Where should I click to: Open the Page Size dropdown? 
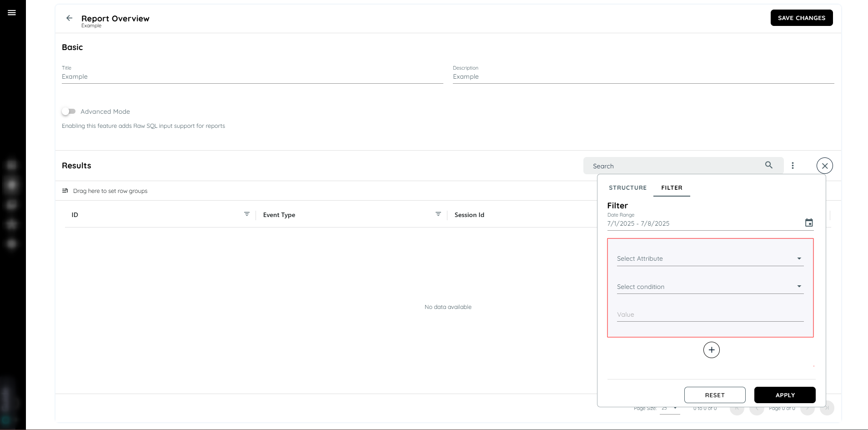pos(670,408)
